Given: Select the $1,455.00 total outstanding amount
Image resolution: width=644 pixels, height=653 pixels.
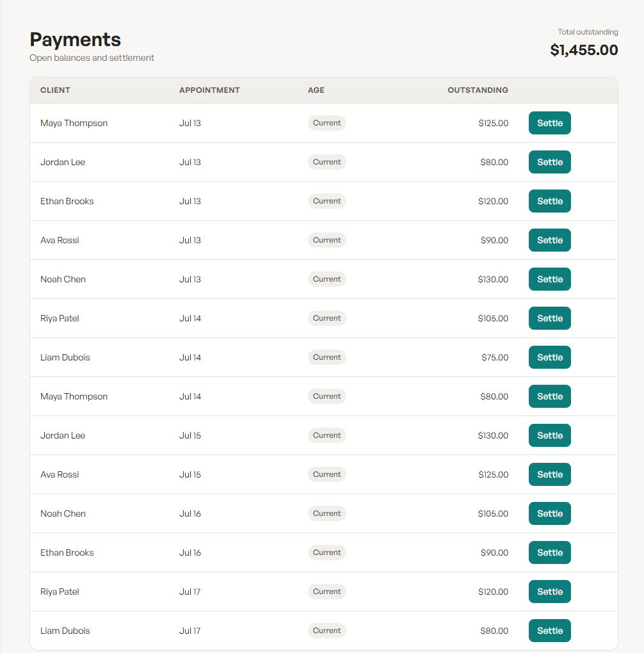Looking at the screenshot, I should (584, 50).
